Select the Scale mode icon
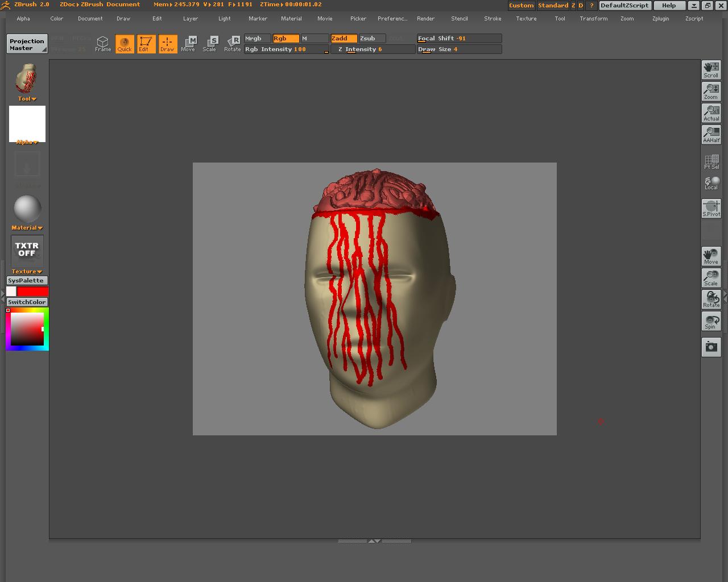 210,44
